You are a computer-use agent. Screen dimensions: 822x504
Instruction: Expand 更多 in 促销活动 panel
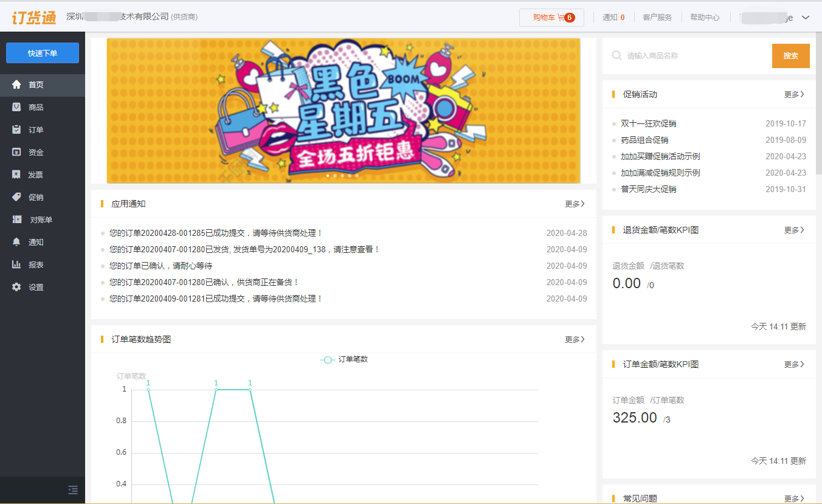pos(794,94)
